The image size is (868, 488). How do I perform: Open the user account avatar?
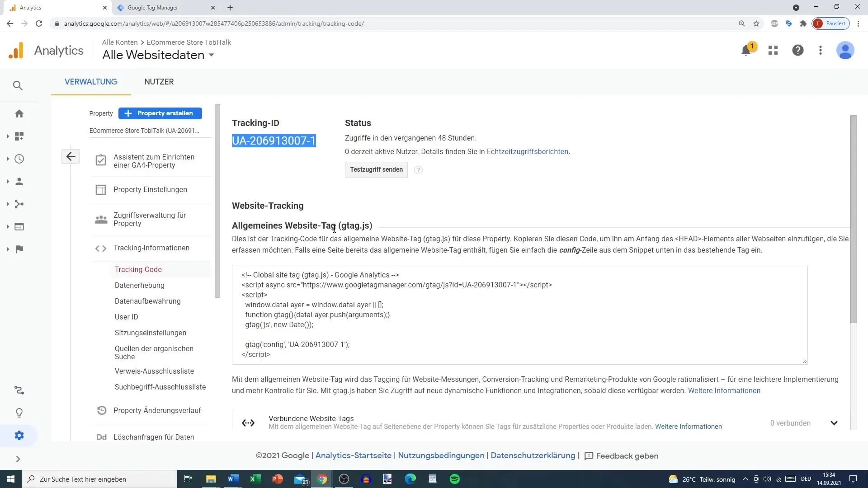point(845,50)
